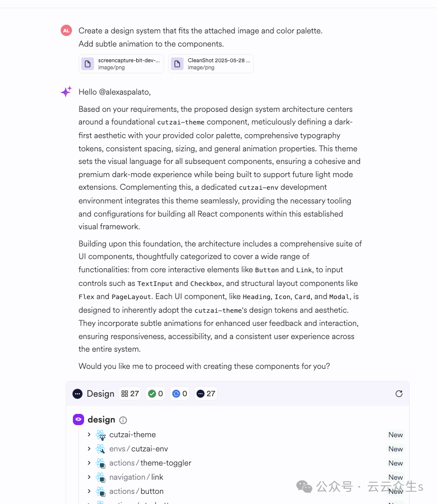Click the purple eye design scope icon
This screenshot has height=504, width=437.
pyautogui.click(x=78, y=419)
